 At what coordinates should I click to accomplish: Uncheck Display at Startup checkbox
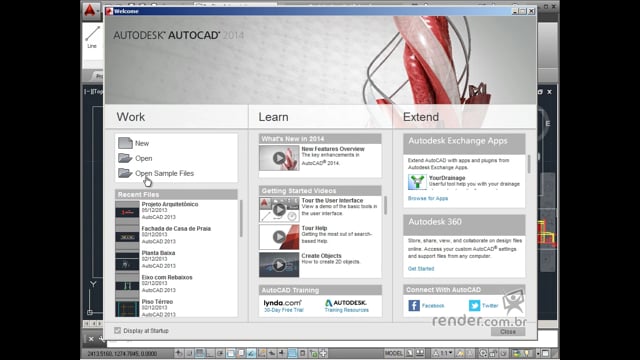[118, 331]
